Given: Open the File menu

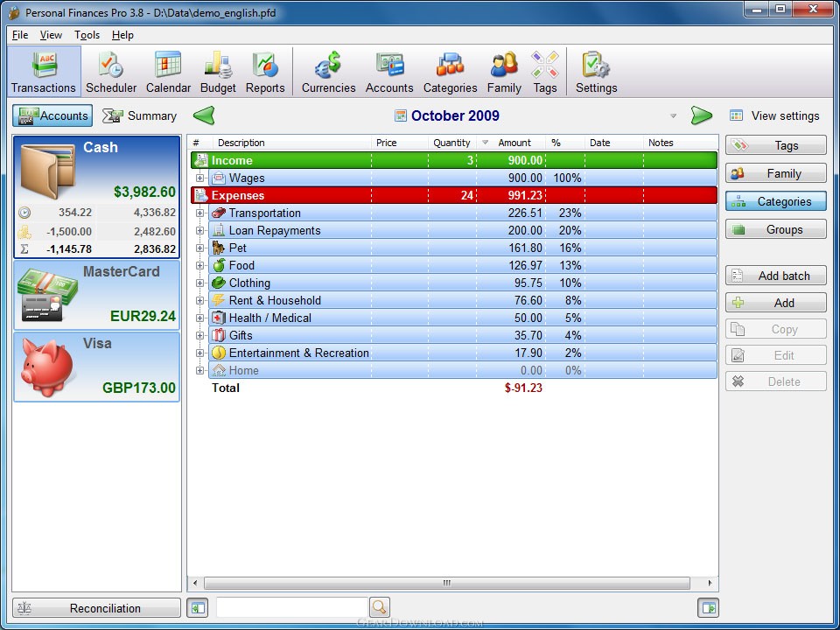Looking at the screenshot, I should (x=20, y=35).
